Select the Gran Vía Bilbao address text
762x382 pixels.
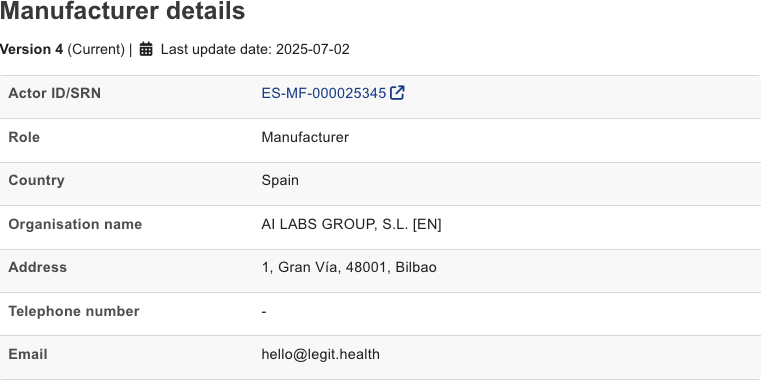pyautogui.click(x=349, y=267)
